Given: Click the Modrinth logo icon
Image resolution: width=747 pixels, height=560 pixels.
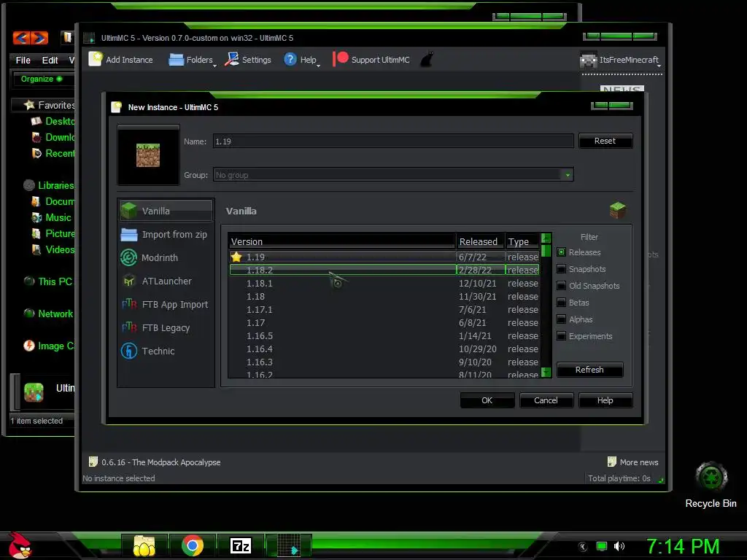Looking at the screenshot, I should (x=128, y=257).
